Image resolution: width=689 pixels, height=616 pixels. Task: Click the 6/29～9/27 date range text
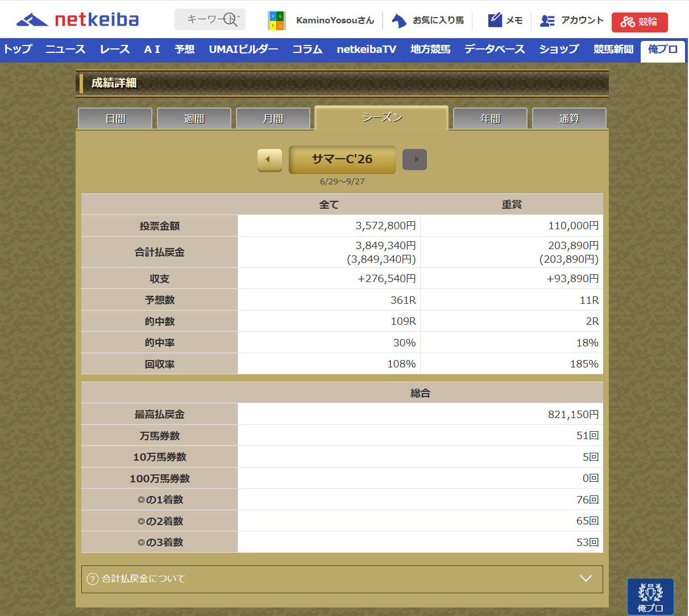pos(342,181)
